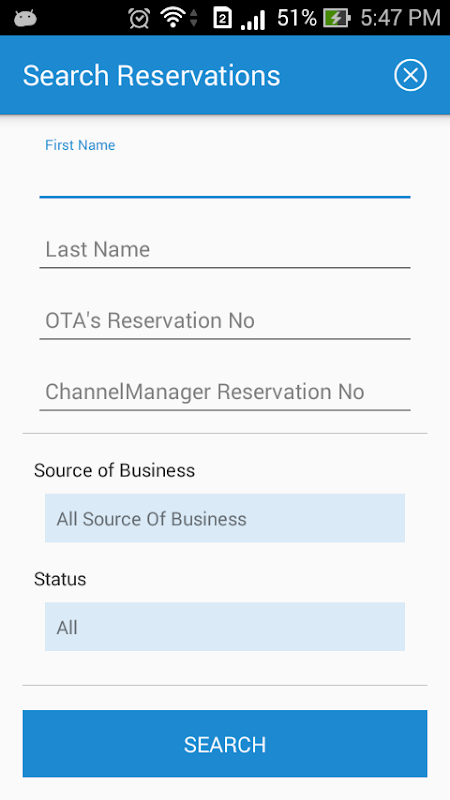Image resolution: width=450 pixels, height=800 pixels.
Task: Close the Search Reservations screen
Action: tap(410, 76)
